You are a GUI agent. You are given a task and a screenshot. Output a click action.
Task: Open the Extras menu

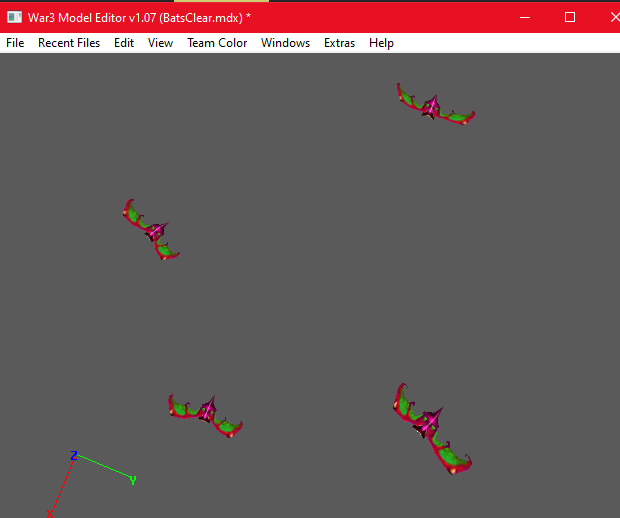339,43
